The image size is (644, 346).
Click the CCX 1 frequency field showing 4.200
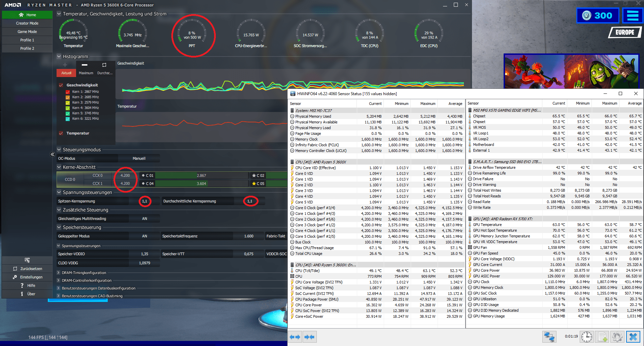[x=125, y=184]
